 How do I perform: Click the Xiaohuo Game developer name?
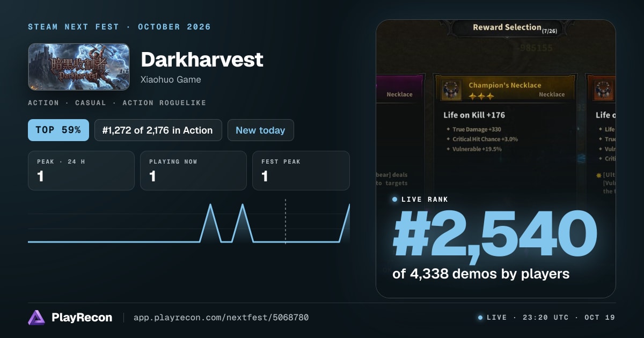coord(171,79)
